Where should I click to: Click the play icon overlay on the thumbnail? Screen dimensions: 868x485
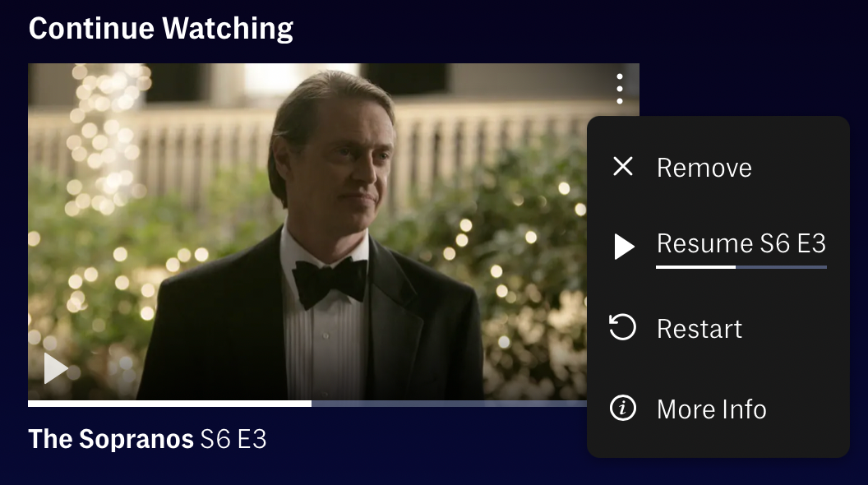(x=56, y=368)
